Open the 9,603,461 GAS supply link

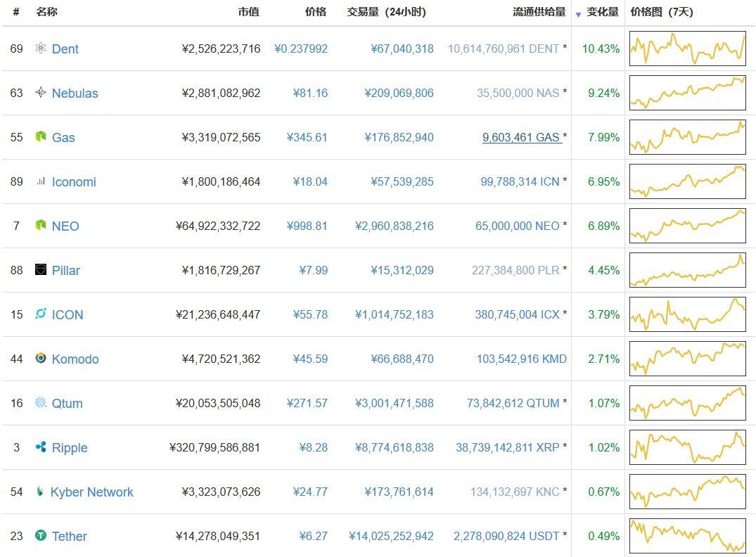pyautogui.click(x=520, y=137)
